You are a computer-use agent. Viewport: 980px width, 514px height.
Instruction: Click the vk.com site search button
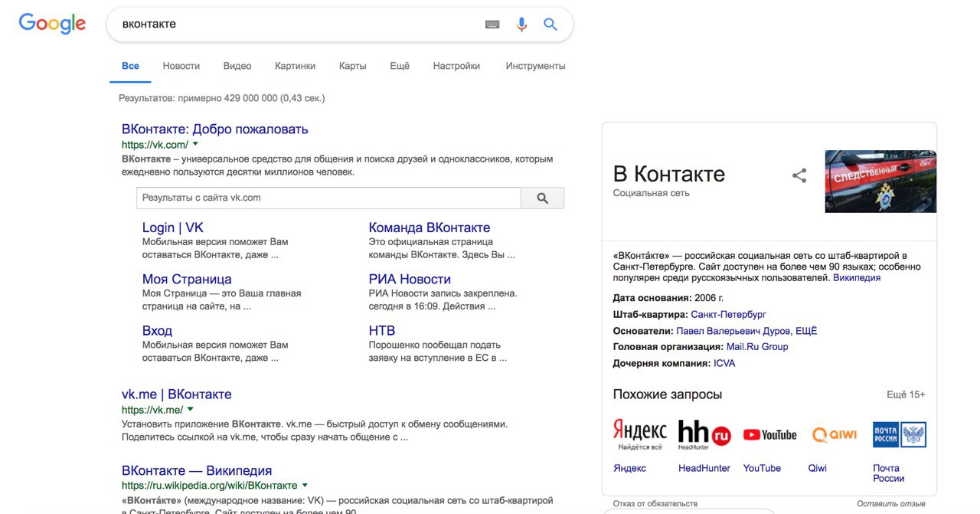point(543,198)
